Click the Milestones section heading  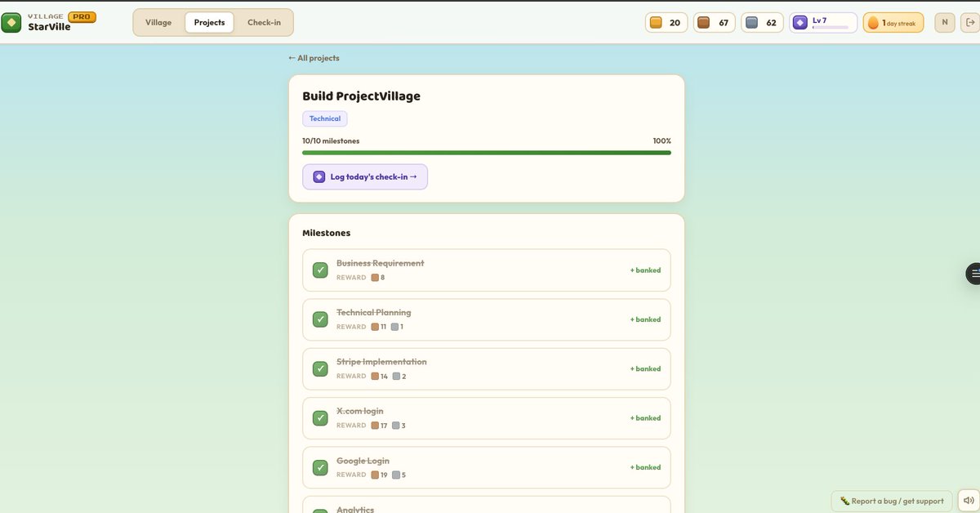pos(327,233)
